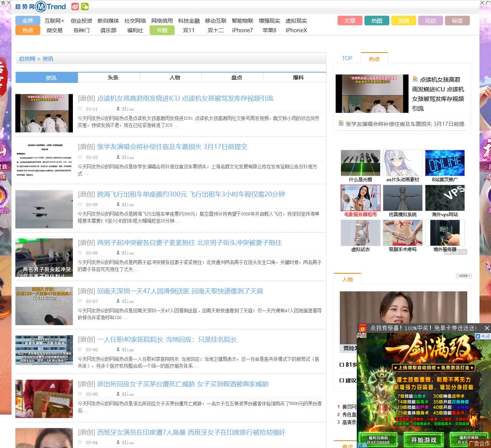
Task: Open the purple 花边 button
Action: click(x=430, y=21)
